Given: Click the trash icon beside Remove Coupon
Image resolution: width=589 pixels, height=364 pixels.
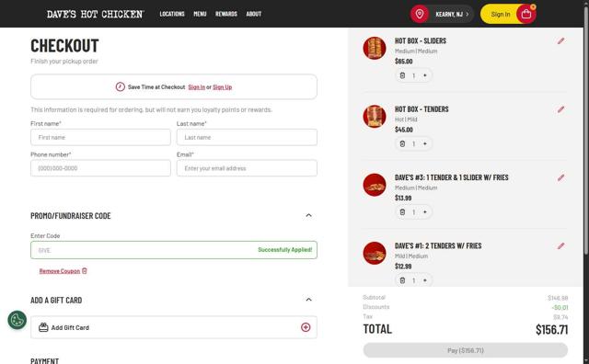Looking at the screenshot, I should click(85, 271).
